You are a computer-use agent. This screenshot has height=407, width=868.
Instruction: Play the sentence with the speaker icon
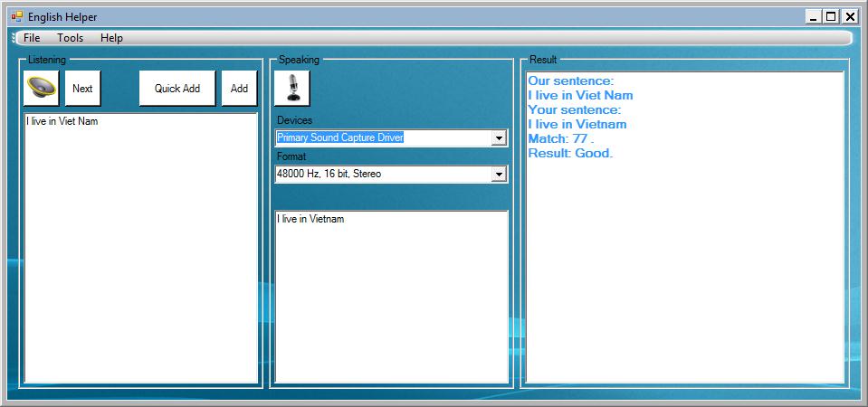pyautogui.click(x=41, y=88)
